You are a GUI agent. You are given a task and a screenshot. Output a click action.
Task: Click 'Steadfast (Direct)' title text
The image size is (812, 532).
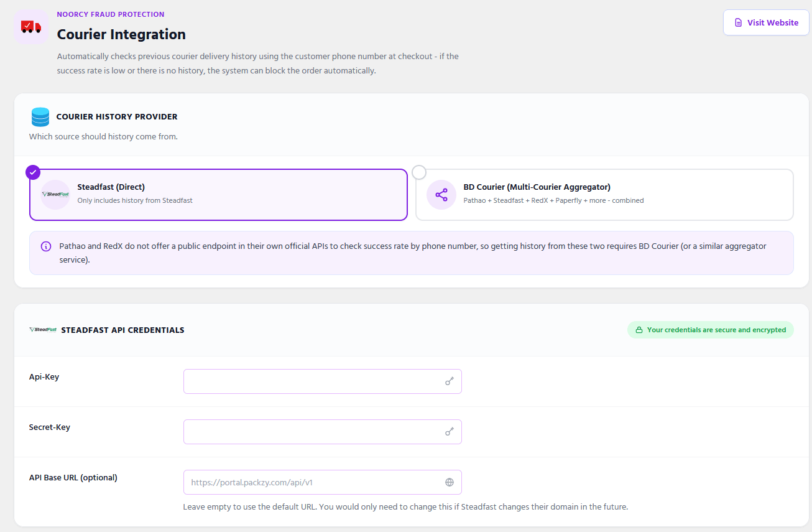pyautogui.click(x=111, y=187)
